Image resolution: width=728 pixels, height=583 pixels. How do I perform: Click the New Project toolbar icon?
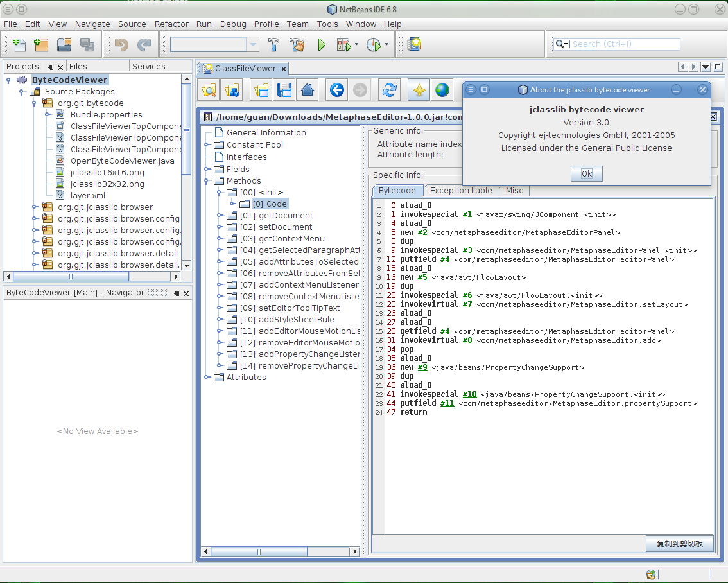tap(41, 44)
